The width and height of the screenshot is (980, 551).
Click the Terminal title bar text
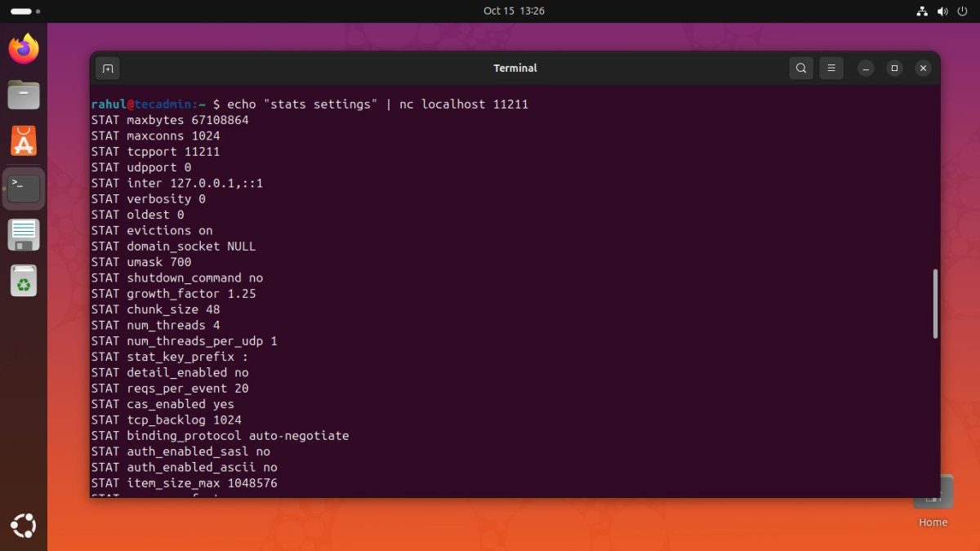(514, 69)
